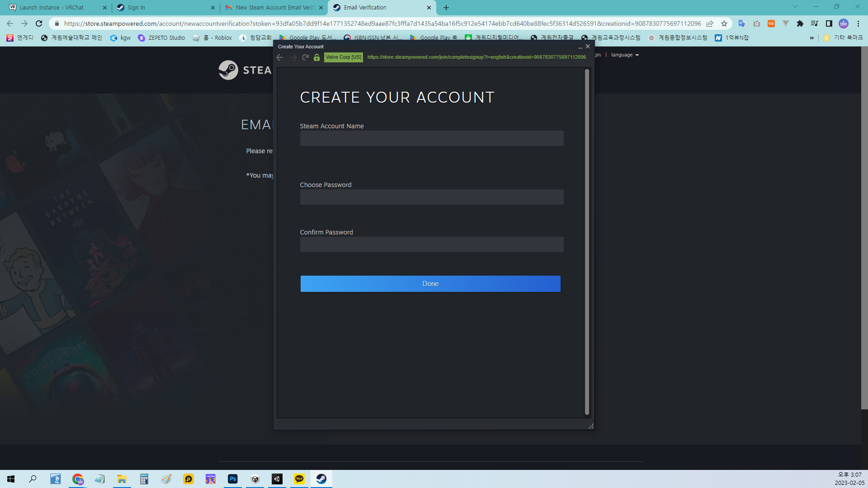The height and width of the screenshot is (488, 868).
Task: Click the green padlock security icon
Action: (x=316, y=57)
